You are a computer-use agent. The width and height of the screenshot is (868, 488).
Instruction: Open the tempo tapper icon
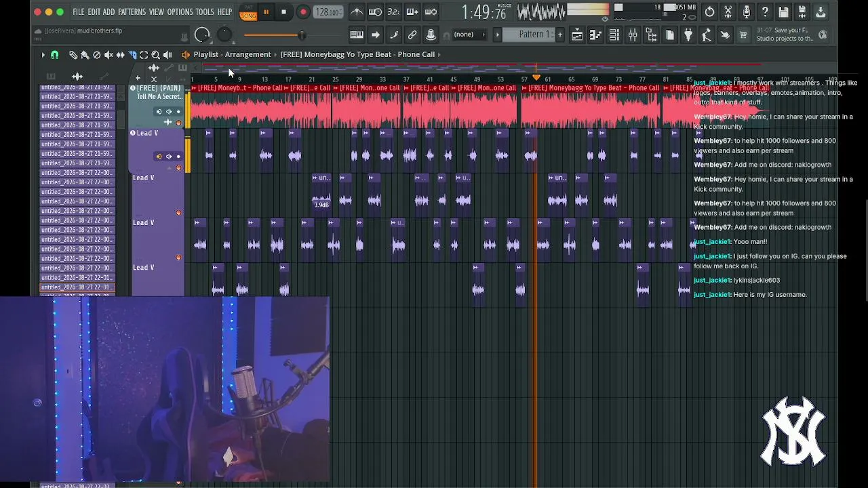coord(707,35)
